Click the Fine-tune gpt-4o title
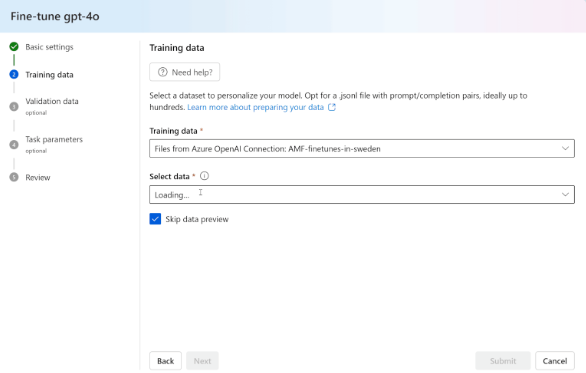The height and width of the screenshot is (373, 586). point(55,16)
